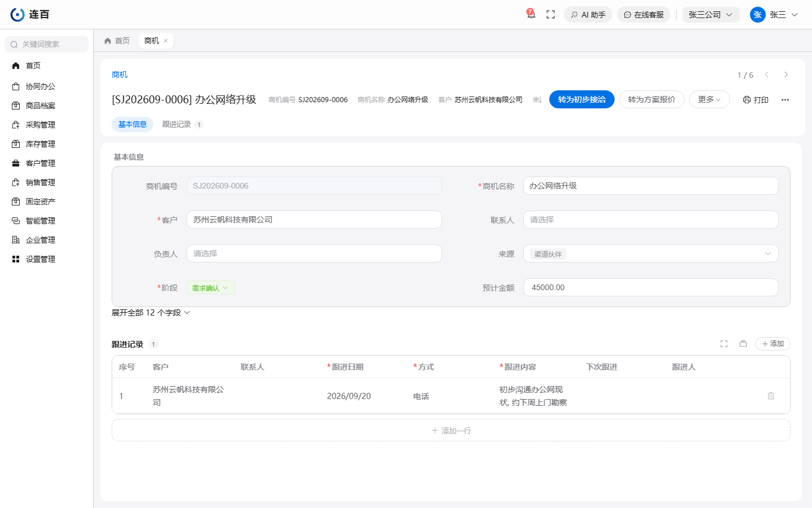The height and width of the screenshot is (508, 812).
Task: Expand 展开全部 12 个字段
Action: coord(151,313)
